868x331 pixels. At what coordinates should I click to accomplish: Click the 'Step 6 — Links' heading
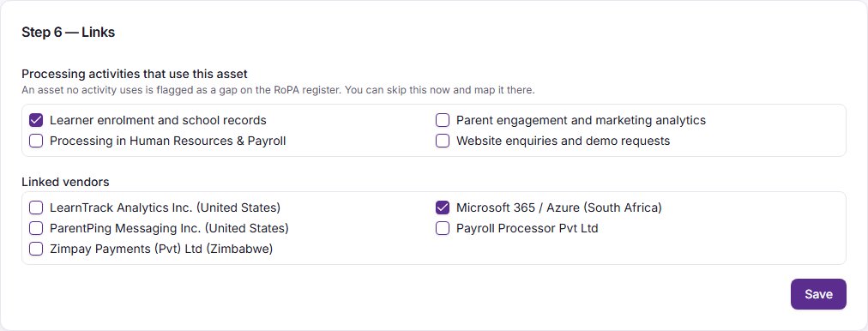pyautogui.click(x=68, y=32)
